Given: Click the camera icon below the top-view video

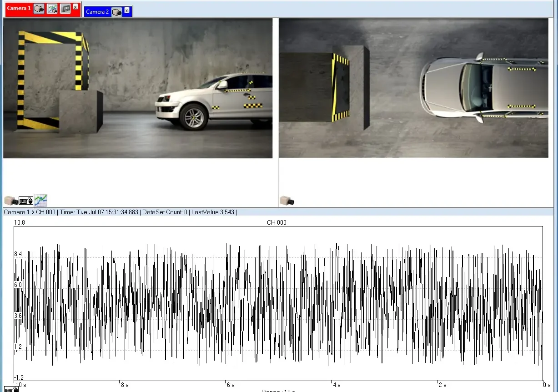Looking at the screenshot, I should click(x=287, y=200).
